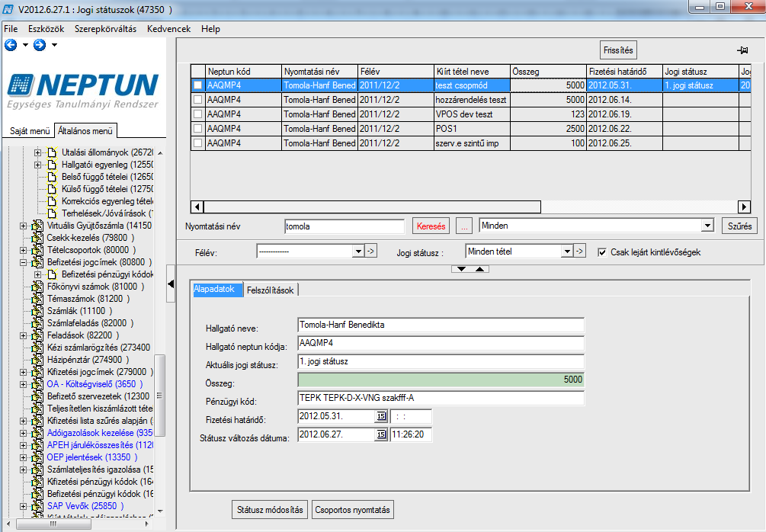Check the box for hozzárendelés teszt row

coord(197,100)
